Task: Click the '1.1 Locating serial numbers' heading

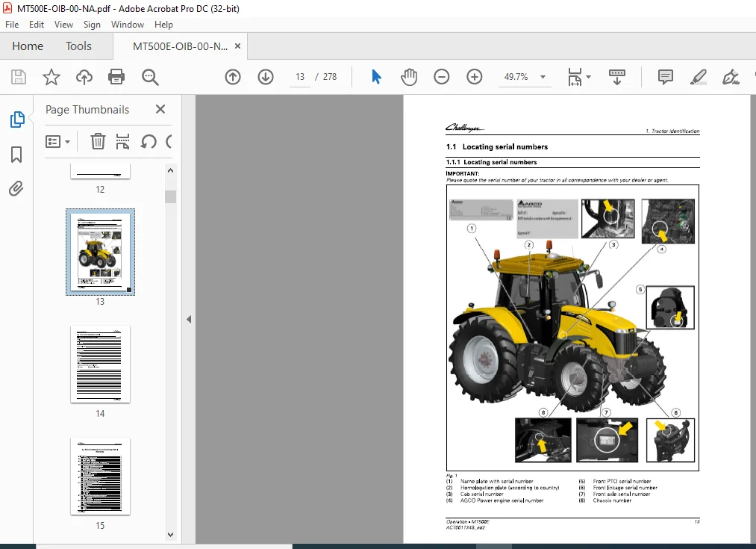Action: (x=496, y=146)
